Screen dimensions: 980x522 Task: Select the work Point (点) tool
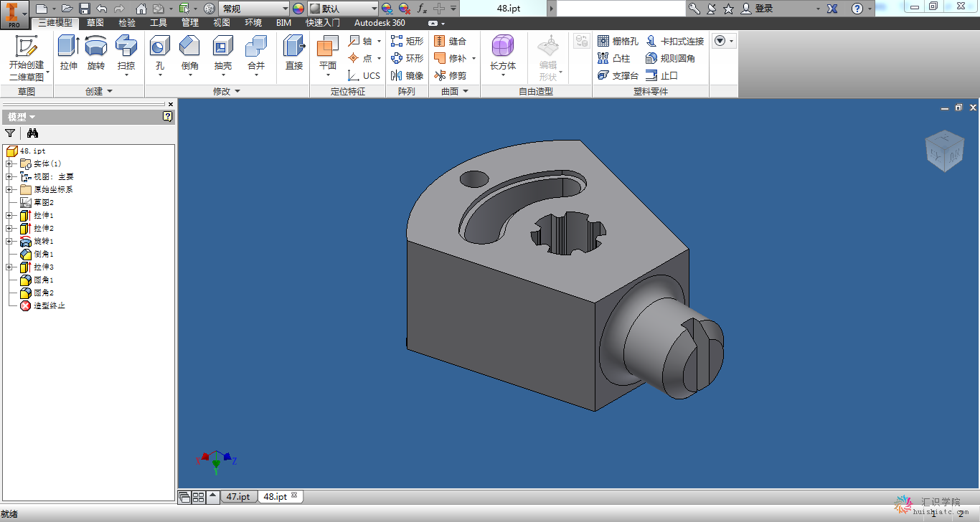(x=361, y=58)
